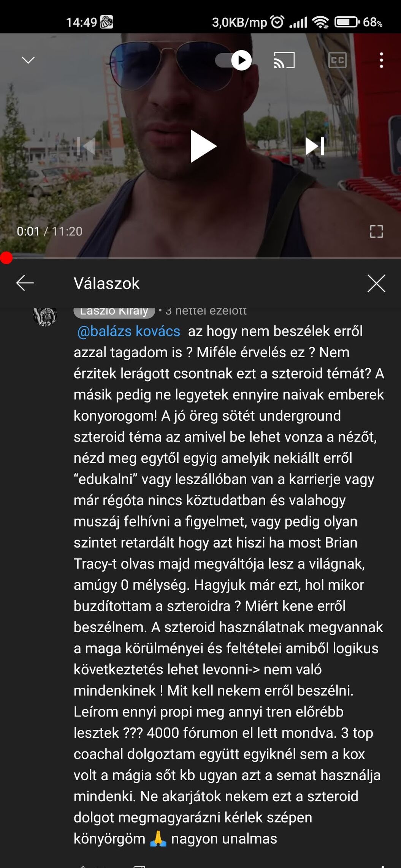401x868 pixels.
Task: Click the red progress scrubber dot
Action: click(6, 258)
